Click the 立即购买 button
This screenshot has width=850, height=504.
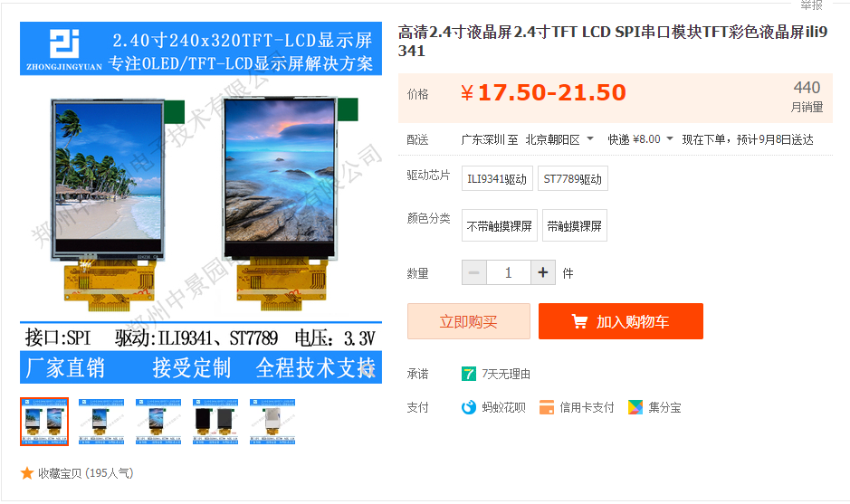(x=468, y=321)
